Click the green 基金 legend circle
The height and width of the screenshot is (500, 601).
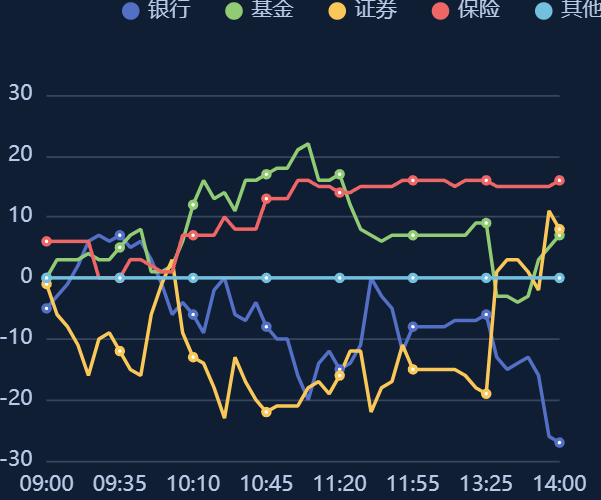pyautogui.click(x=234, y=11)
